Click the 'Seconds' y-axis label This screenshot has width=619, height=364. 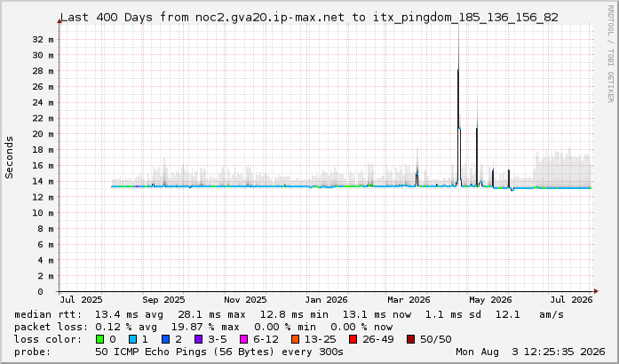[9, 157]
